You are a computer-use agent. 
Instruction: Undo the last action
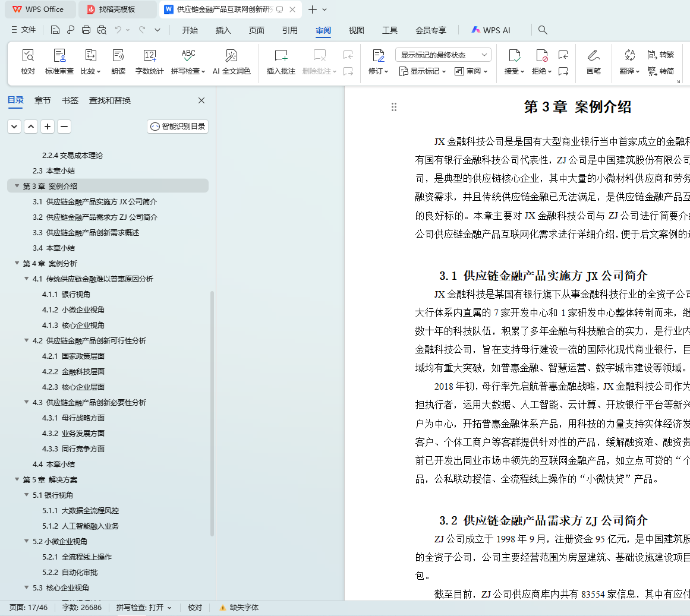118,30
